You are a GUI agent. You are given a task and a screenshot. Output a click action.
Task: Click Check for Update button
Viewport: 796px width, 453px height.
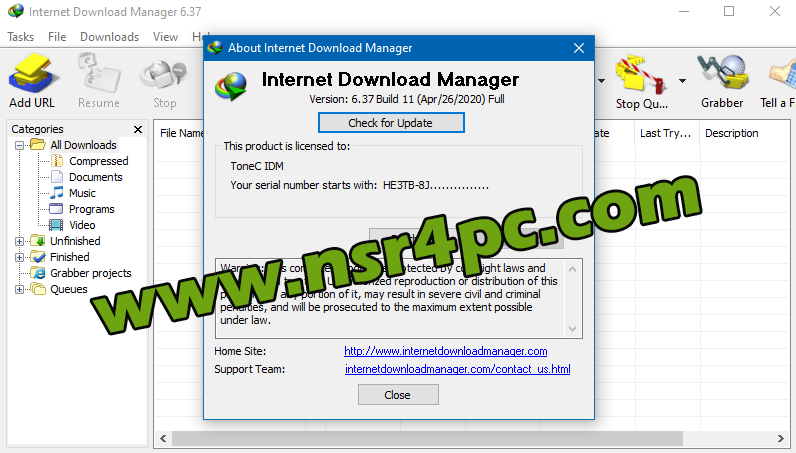[391, 123]
